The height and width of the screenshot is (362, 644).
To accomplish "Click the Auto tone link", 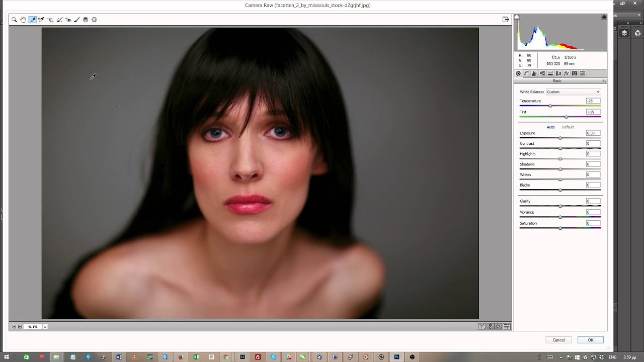I will pyautogui.click(x=550, y=127).
